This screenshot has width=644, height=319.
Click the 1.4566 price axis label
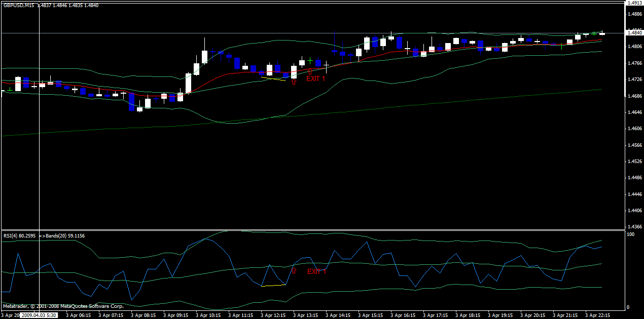[635, 145]
